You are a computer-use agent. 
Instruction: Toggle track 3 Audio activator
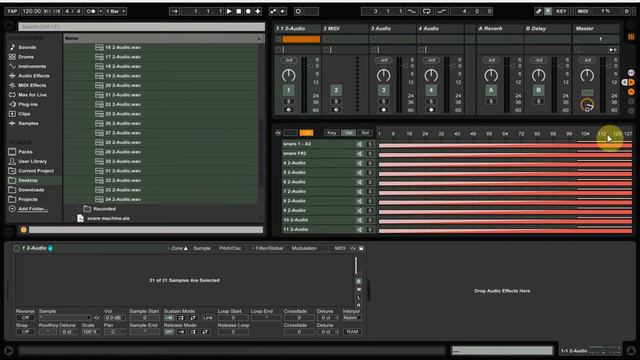click(383, 90)
